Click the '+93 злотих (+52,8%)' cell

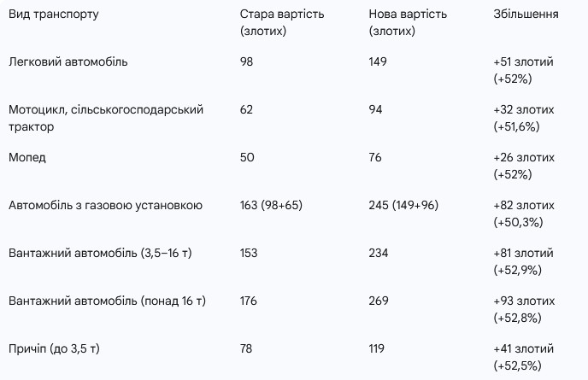524,309
